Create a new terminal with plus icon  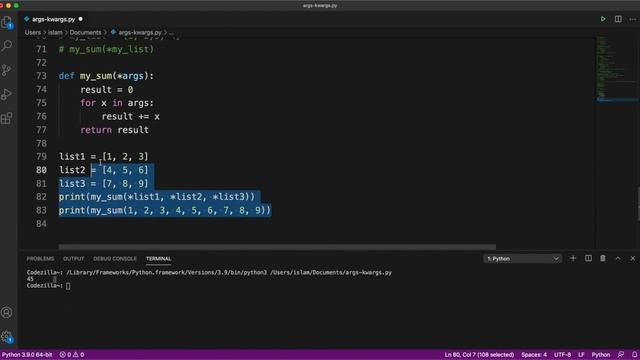click(573, 258)
